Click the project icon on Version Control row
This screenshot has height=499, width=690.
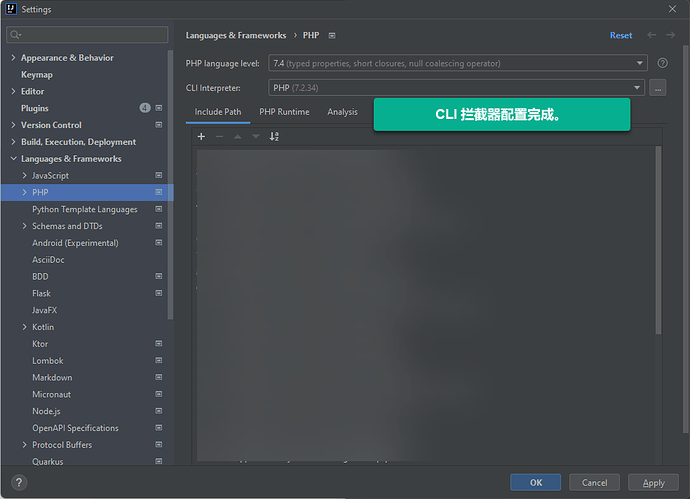tap(159, 125)
